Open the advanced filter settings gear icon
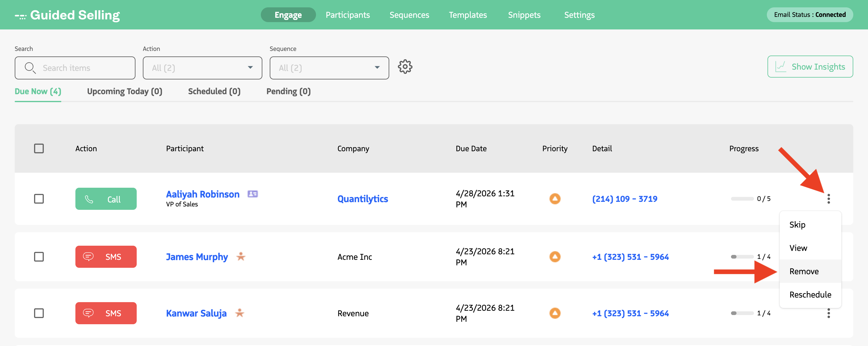 pyautogui.click(x=405, y=67)
